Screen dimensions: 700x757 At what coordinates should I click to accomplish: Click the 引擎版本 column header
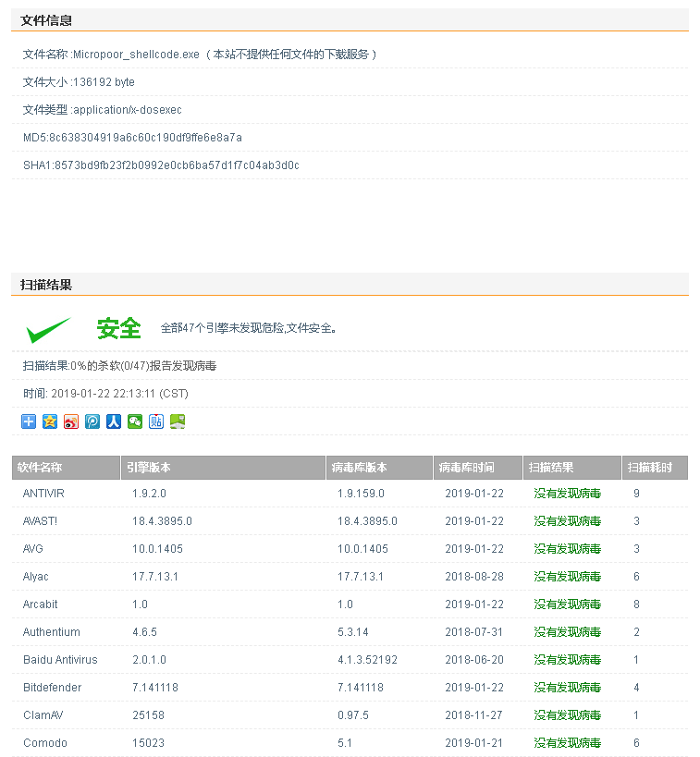tap(223, 468)
